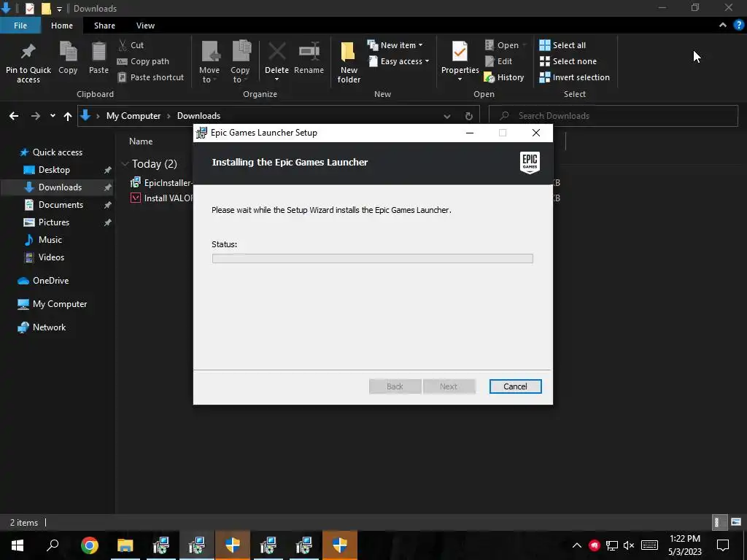Click the Edit command in ribbon
Viewport: 747px width, 560px height.
coord(498,61)
